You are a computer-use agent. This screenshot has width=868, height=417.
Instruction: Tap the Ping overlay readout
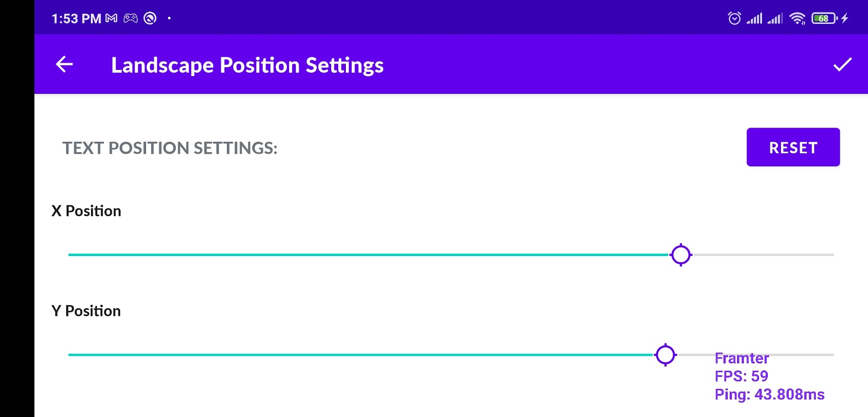(769, 395)
